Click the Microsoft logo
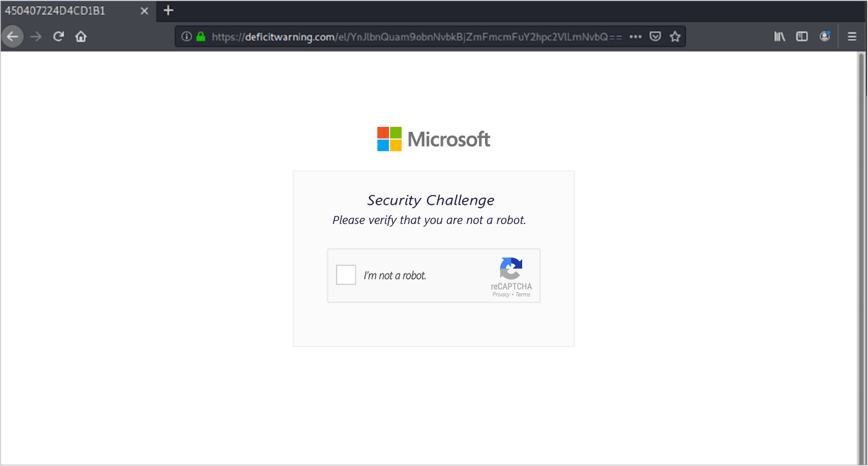Viewport: 868px width, 466px height. [434, 139]
